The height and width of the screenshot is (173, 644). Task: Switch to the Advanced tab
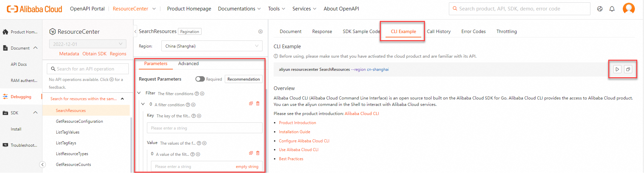pos(188,63)
